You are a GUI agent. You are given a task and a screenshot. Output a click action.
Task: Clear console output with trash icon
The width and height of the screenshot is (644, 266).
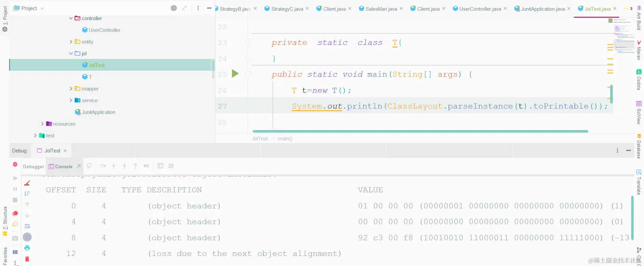pyautogui.click(x=27, y=259)
